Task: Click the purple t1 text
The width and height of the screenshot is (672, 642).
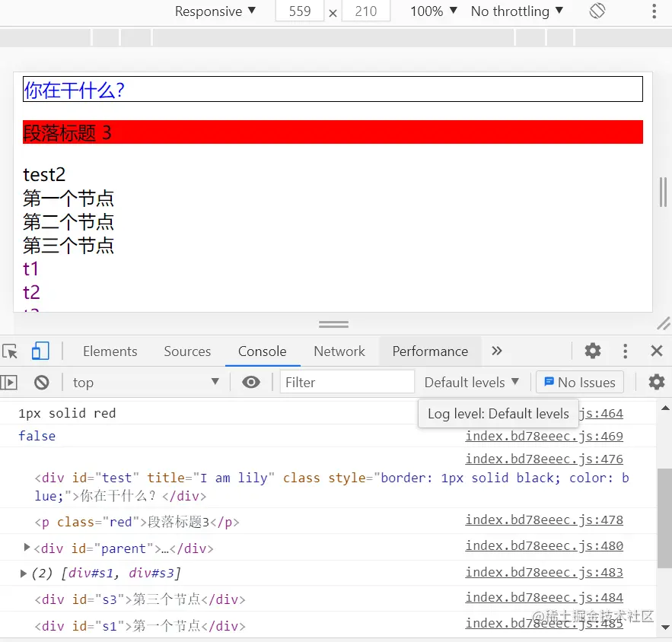Action: (31, 269)
